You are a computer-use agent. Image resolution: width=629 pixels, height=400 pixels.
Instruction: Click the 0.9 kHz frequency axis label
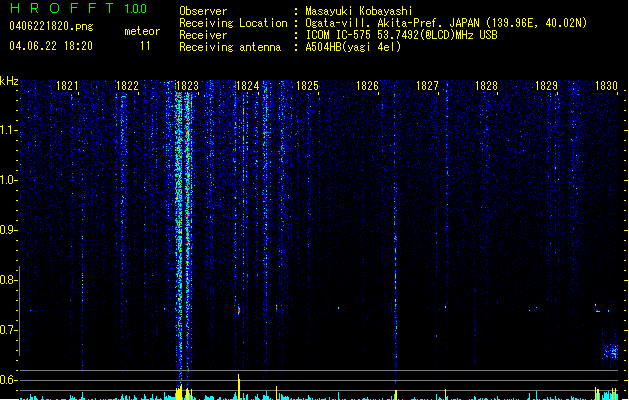point(9,230)
